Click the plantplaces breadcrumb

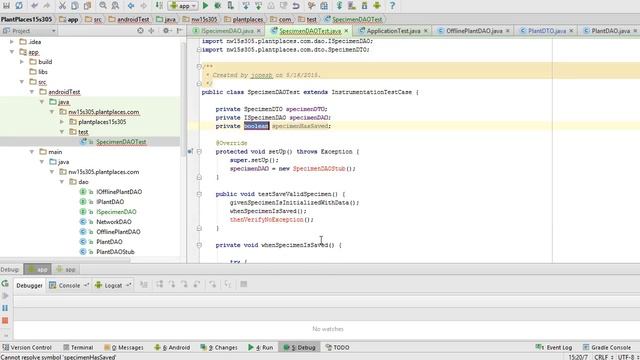[x=244, y=19]
